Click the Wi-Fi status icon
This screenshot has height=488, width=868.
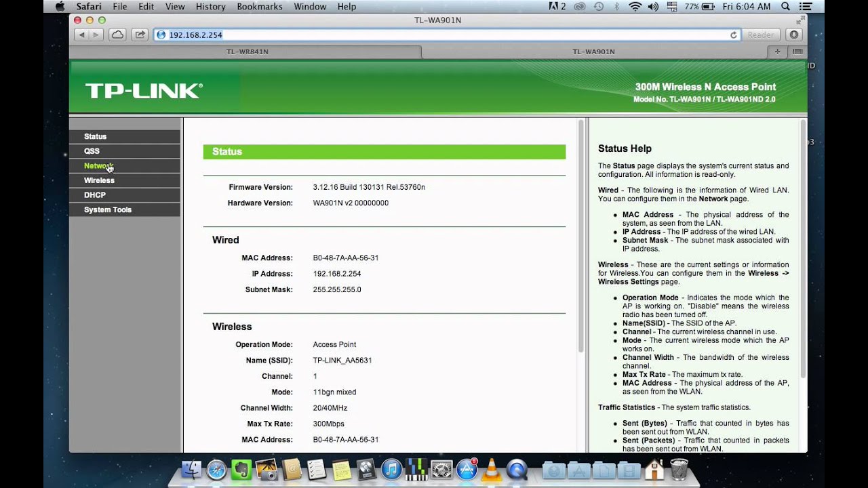tap(635, 7)
